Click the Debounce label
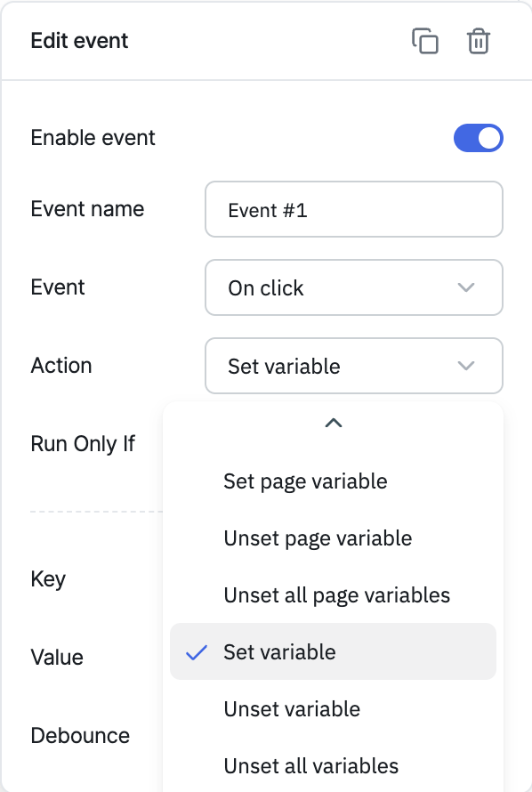532x792 pixels. tap(80, 735)
